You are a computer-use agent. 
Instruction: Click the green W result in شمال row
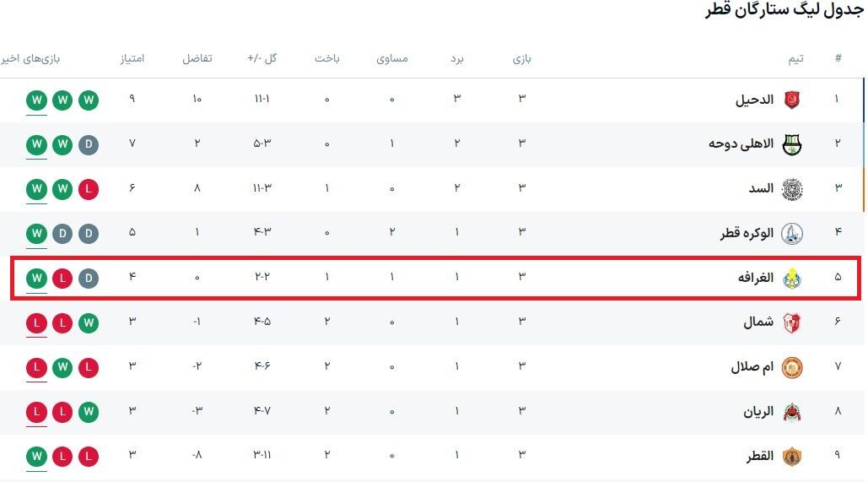click(89, 322)
